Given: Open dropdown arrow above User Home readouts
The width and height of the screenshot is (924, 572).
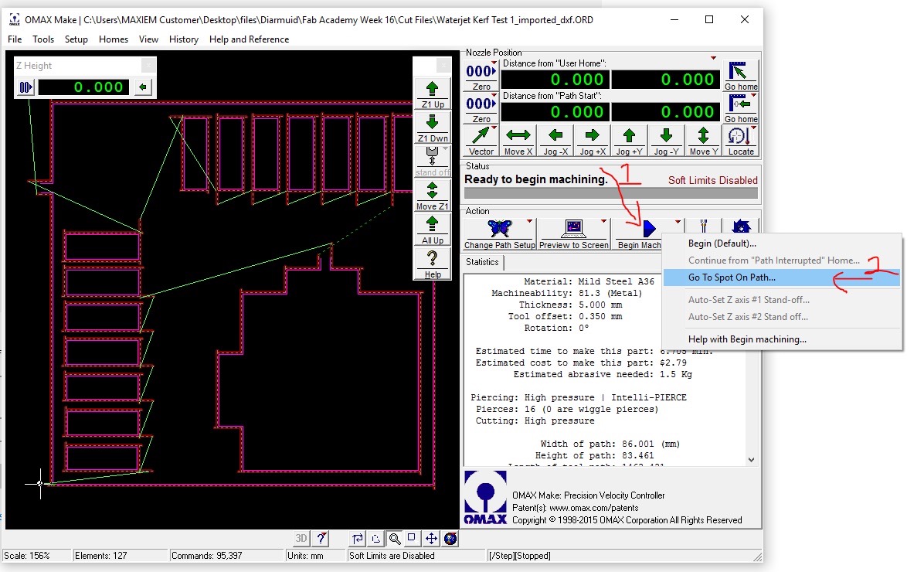Looking at the screenshot, I should click(713, 58).
